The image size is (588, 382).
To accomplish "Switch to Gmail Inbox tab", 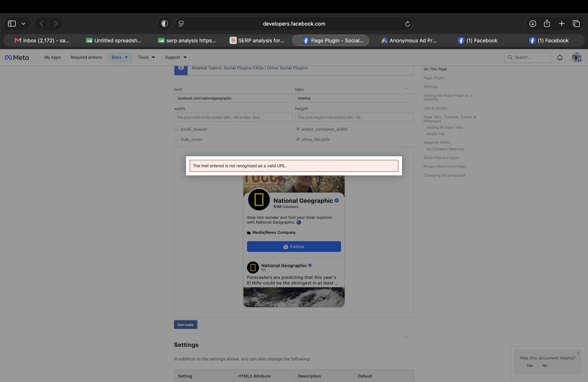I will click(x=42, y=41).
